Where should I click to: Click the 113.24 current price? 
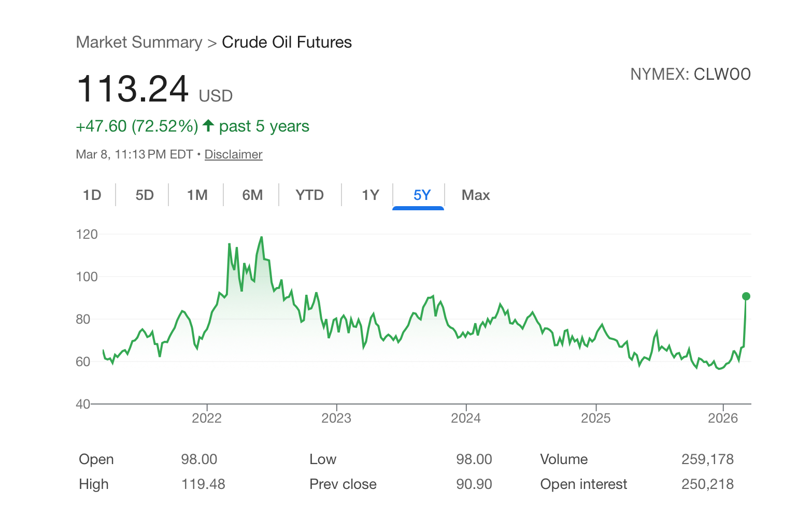point(133,89)
